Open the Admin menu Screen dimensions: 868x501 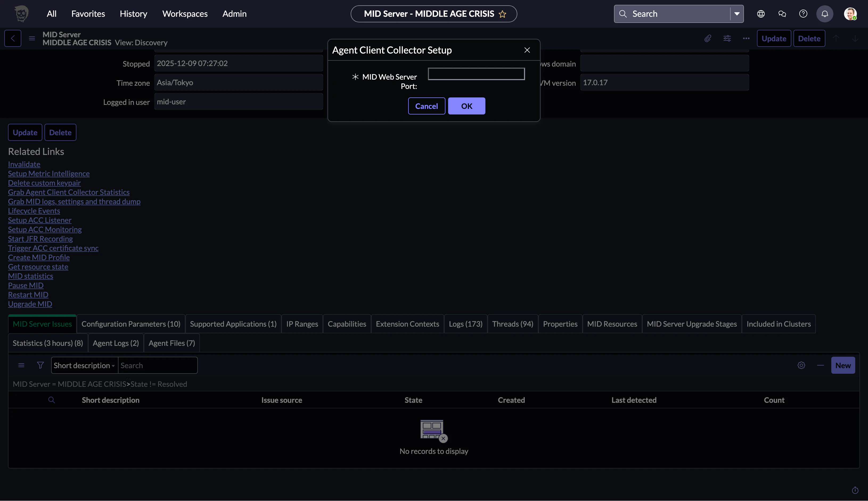[x=234, y=14]
